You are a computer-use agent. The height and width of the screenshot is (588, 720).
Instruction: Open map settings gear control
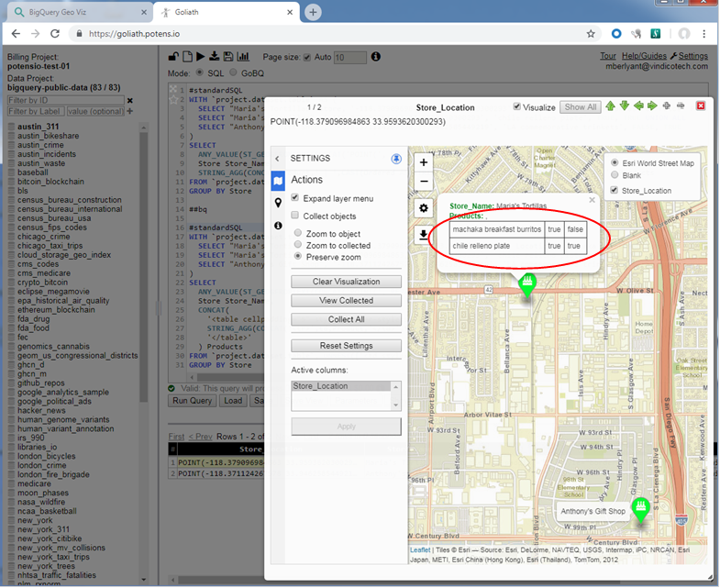tap(424, 208)
